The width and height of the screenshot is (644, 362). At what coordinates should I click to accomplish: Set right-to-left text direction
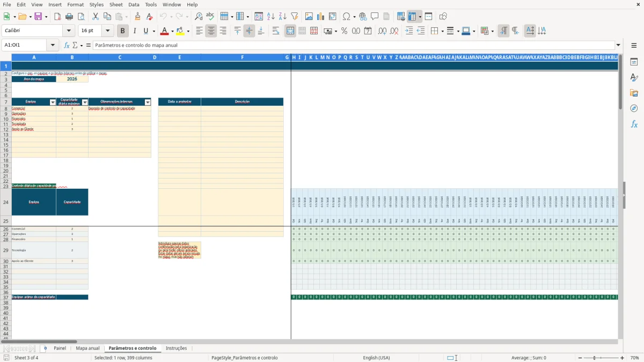tap(515, 31)
